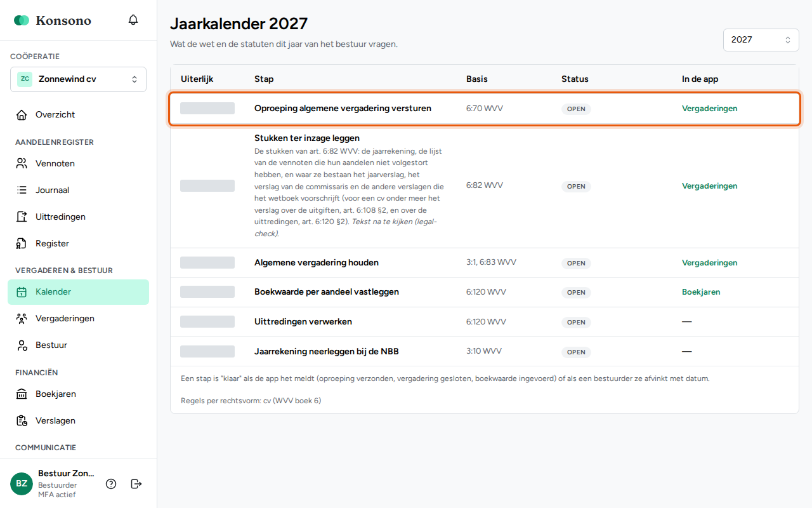The image size is (812, 508).
Task: Click '3:10 WVV' basis cell
Action: (x=484, y=351)
